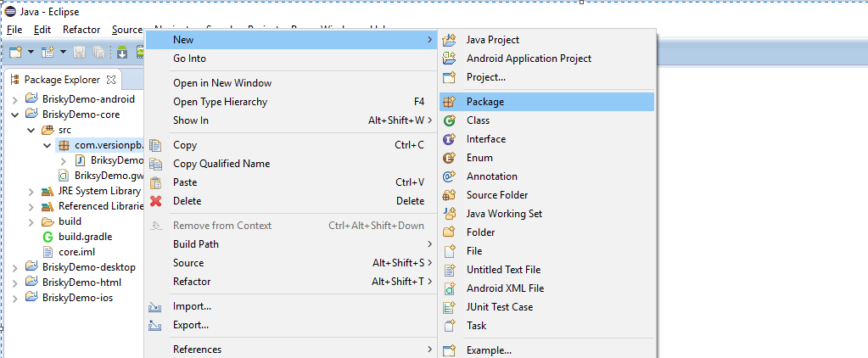The height and width of the screenshot is (358, 868).
Task: Click the Referenced Libraries icon
Action: (x=48, y=206)
